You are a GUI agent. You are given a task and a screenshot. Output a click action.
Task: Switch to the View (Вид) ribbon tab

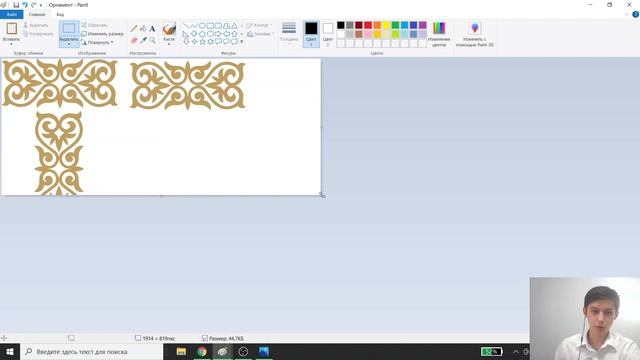click(60, 14)
